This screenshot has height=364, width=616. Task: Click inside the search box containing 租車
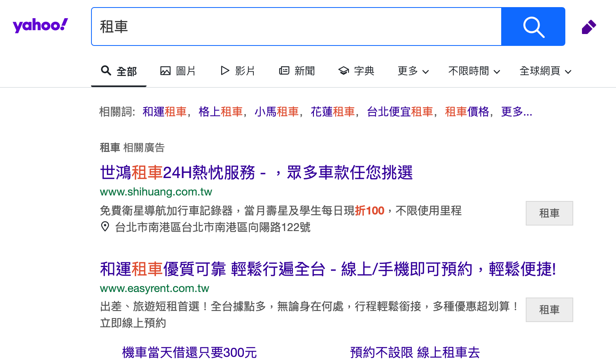coord(296,27)
